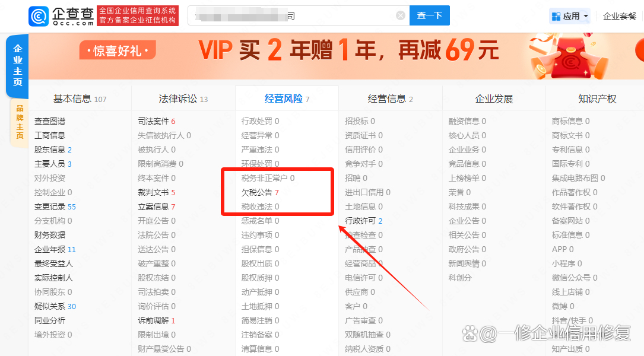The image size is (644, 356).
Task: Click 税务非正常户 0
Action: click(268, 178)
